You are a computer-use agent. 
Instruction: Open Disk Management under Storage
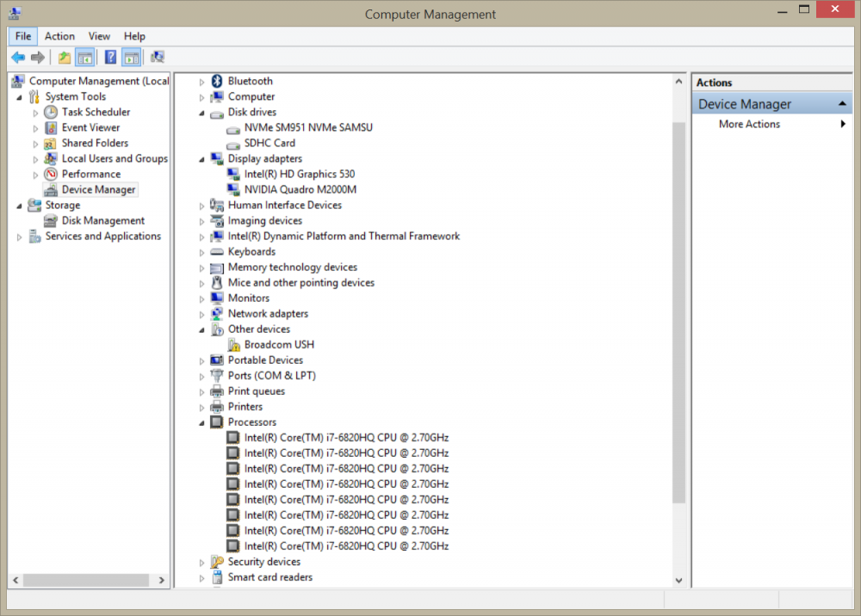[x=102, y=220]
